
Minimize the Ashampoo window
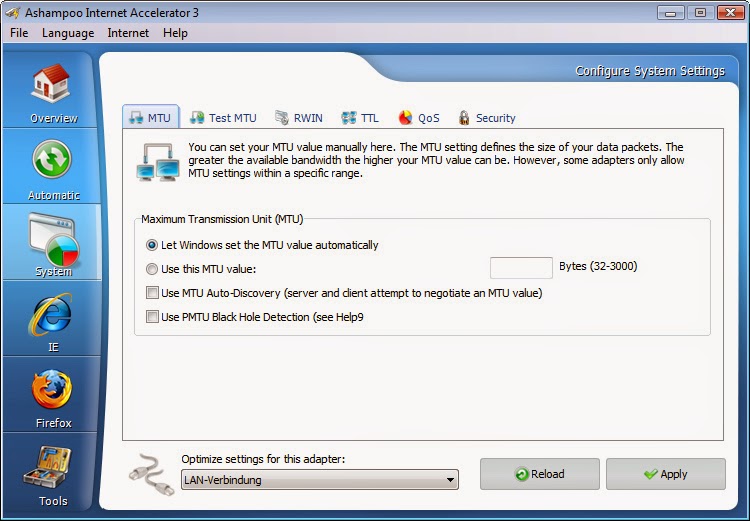coord(671,13)
